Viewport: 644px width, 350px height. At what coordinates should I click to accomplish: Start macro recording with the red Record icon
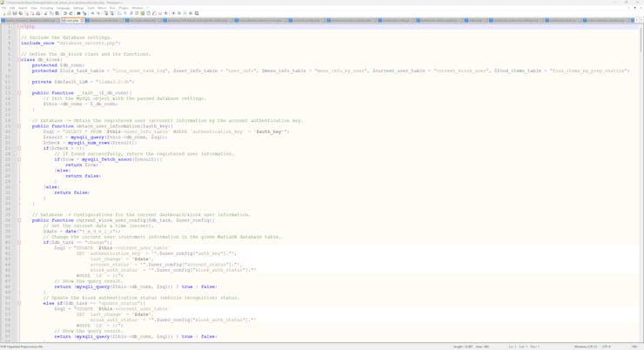click(173, 13)
